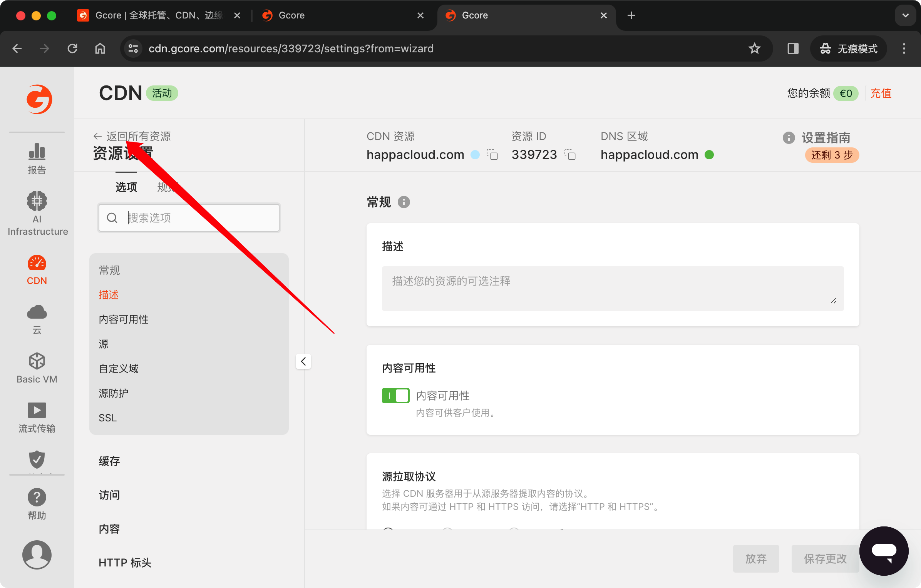The height and width of the screenshot is (588, 921).
Task: Click the 无痕模式 incognito button
Action: 849,48
